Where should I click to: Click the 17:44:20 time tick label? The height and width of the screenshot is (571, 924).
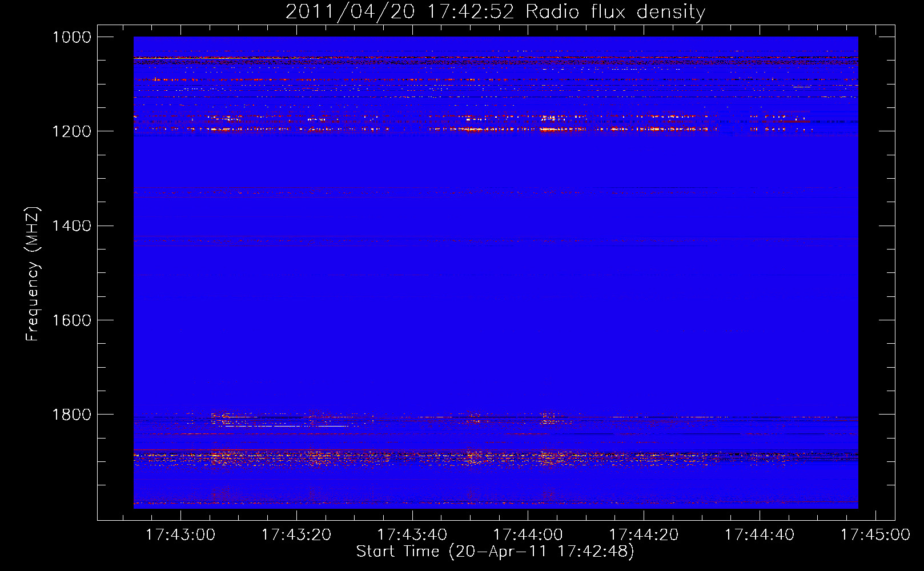(x=644, y=534)
